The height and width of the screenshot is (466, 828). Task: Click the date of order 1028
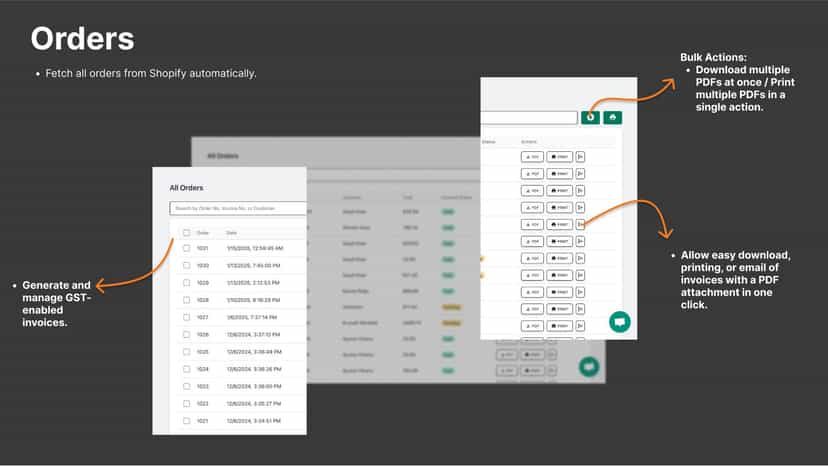pos(253,300)
